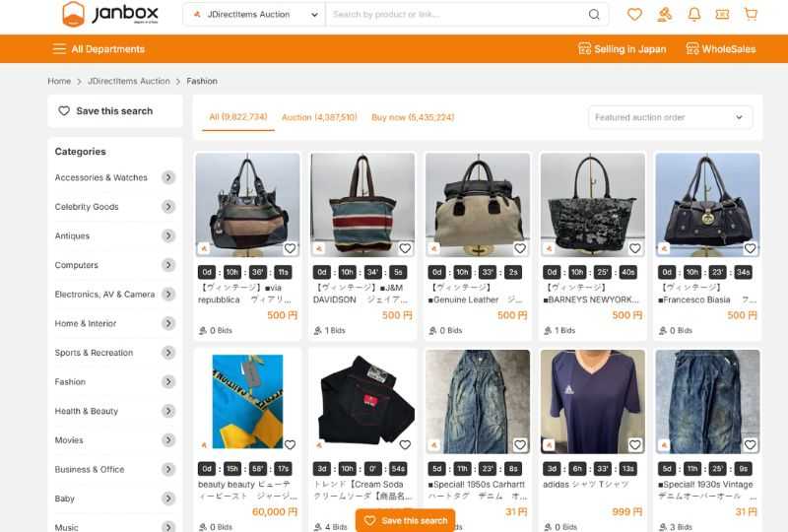The image size is (788, 532).
Task: Expand Computers category arrow
Action: (168, 265)
